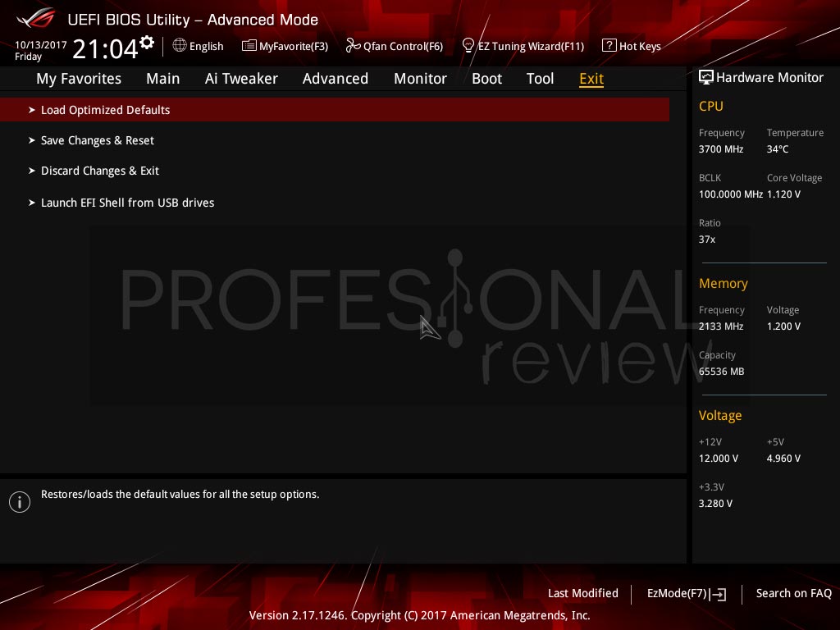Launch EFI Shell from USB drives
This screenshot has height=630, width=840.
click(x=121, y=203)
